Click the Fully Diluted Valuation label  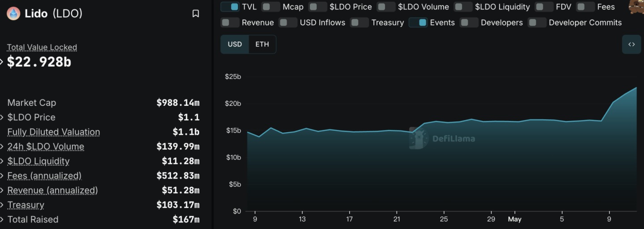[x=54, y=132]
